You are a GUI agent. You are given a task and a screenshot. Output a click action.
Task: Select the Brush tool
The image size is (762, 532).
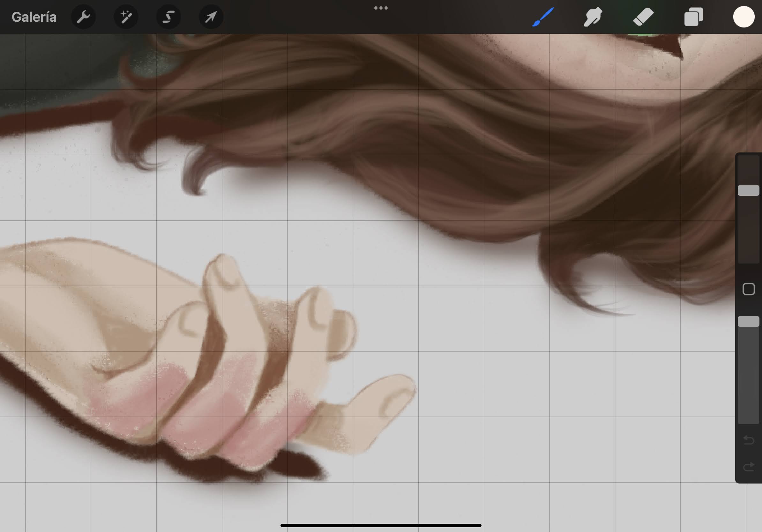coord(543,17)
